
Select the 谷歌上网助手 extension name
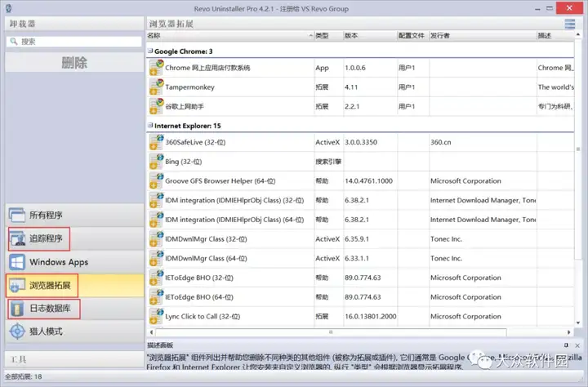[185, 106]
